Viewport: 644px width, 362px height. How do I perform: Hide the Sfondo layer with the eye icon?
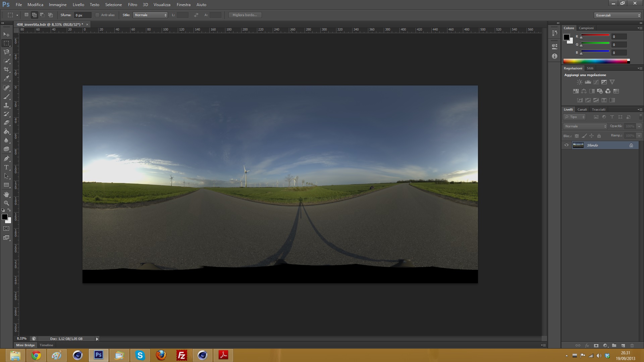click(567, 145)
